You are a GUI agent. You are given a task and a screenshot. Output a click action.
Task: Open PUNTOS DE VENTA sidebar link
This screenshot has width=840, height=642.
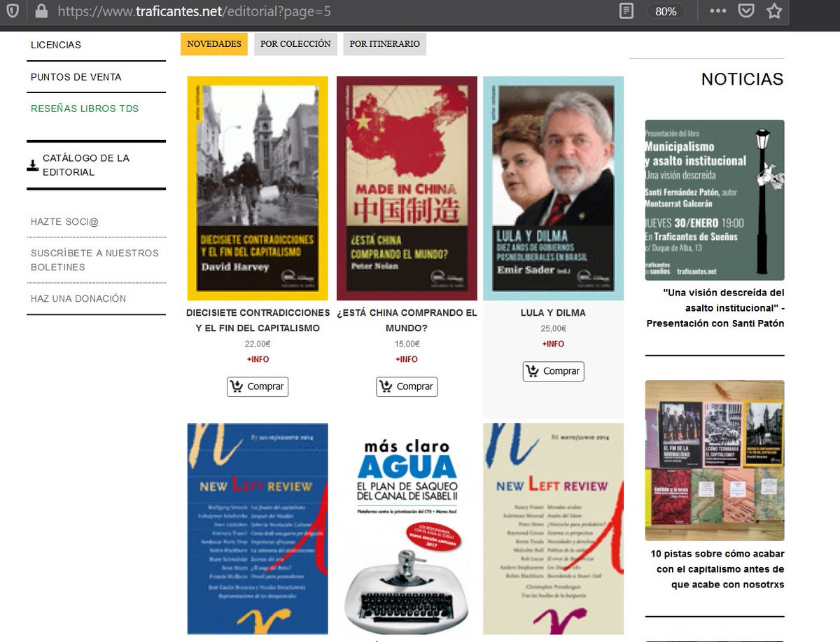click(x=76, y=77)
